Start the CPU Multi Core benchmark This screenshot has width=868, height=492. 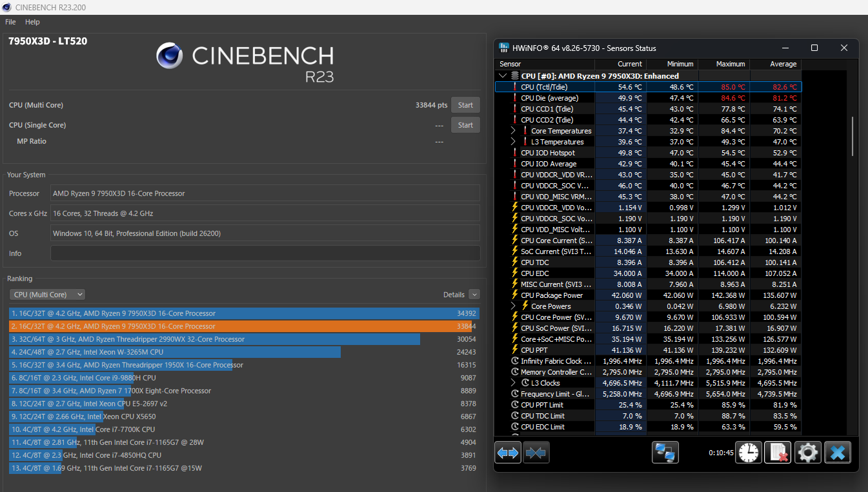(x=465, y=105)
